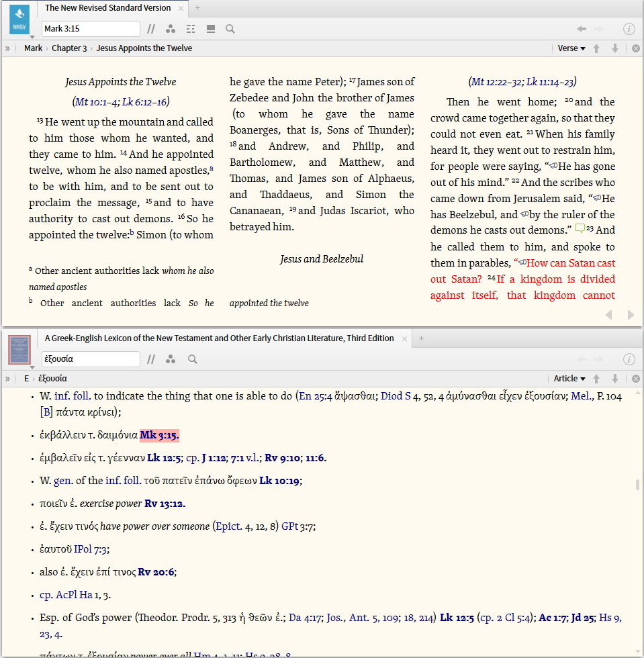Open lexicon resource information icon
644x658 pixels.
click(629, 359)
